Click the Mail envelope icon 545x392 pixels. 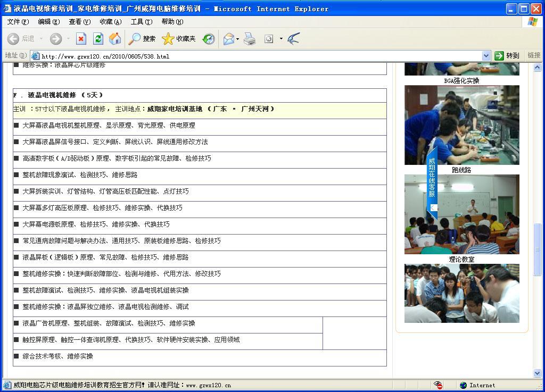click(x=228, y=38)
